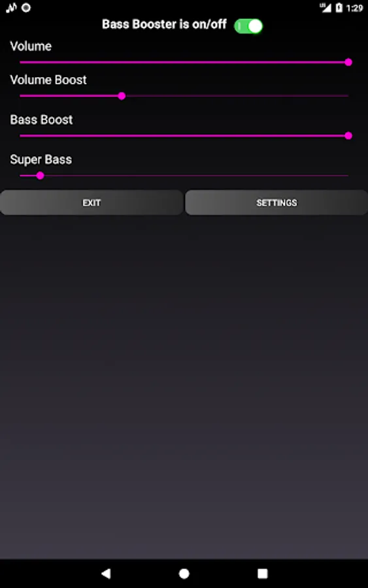Set Volume Boost slider to its midpoint
Viewport: 368px width, 588px height.
tap(184, 96)
